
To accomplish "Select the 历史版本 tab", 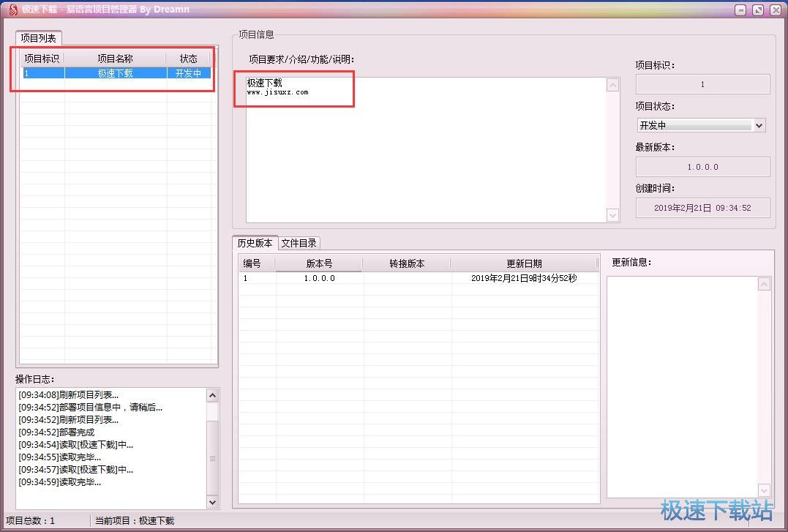I will coord(255,243).
